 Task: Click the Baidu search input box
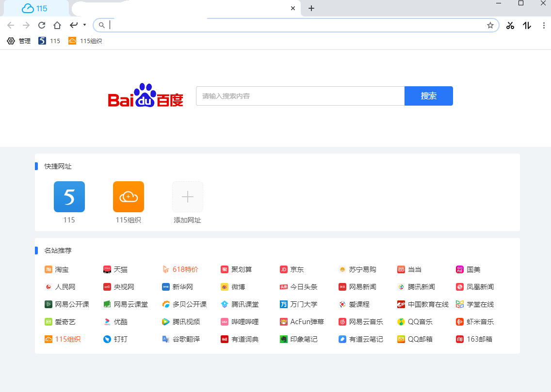[300, 96]
